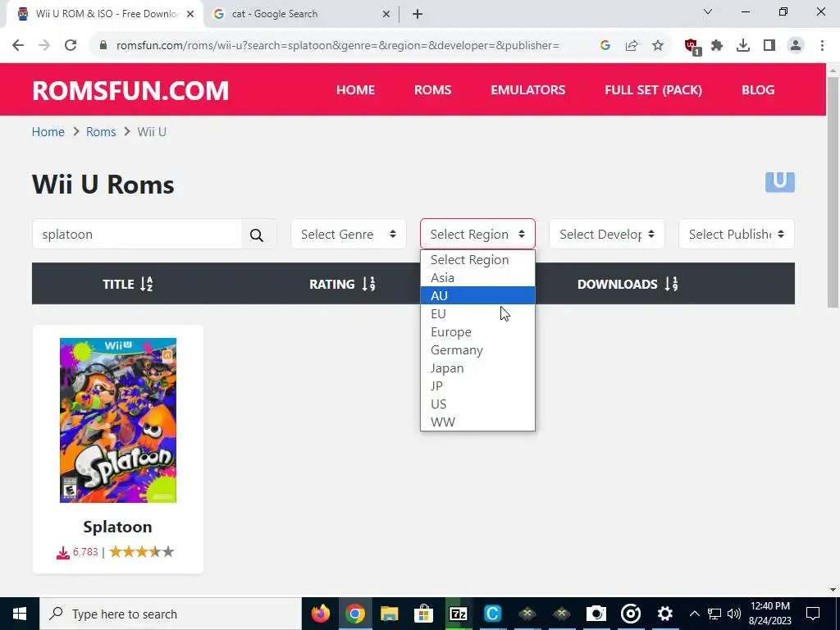Choose EU in the region list
The height and width of the screenshot is (630, 840).
pos(478,314)
